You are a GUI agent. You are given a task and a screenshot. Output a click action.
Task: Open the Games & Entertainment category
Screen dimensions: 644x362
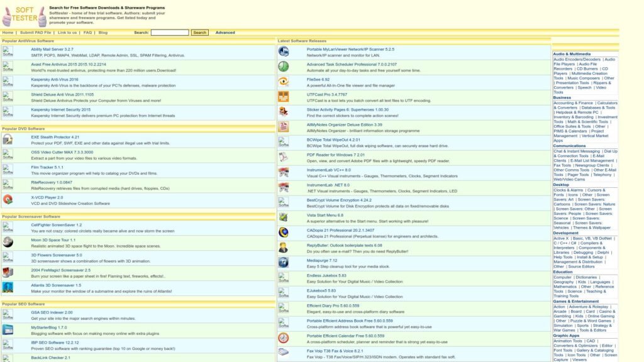point(576,301)
